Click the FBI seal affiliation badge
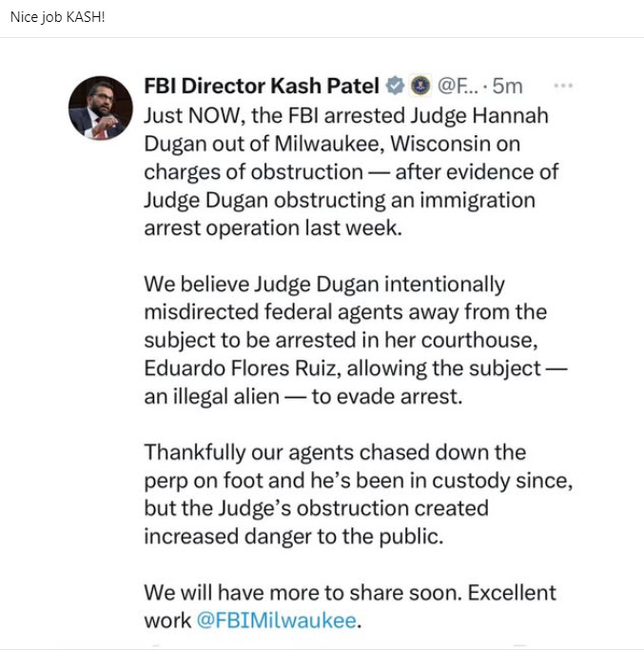This screenshot has height=651, width=644. [420, 86]
